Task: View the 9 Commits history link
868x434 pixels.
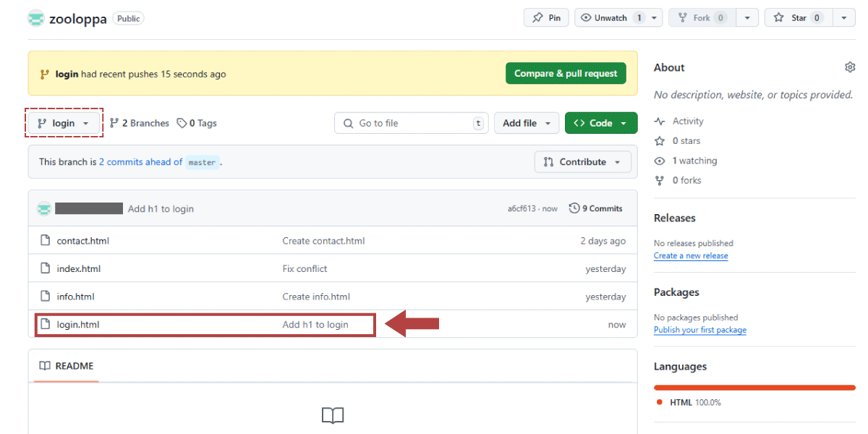Action: [x=596, y=208]
